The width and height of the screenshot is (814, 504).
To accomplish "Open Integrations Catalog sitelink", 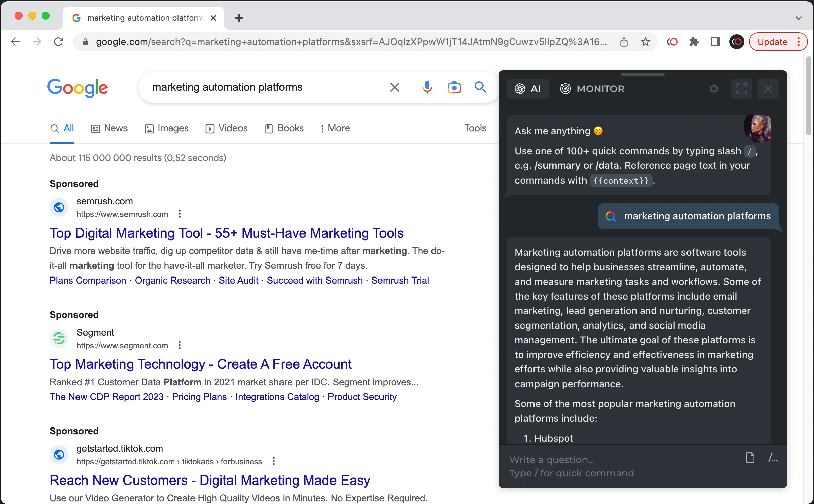I will 277,397.
